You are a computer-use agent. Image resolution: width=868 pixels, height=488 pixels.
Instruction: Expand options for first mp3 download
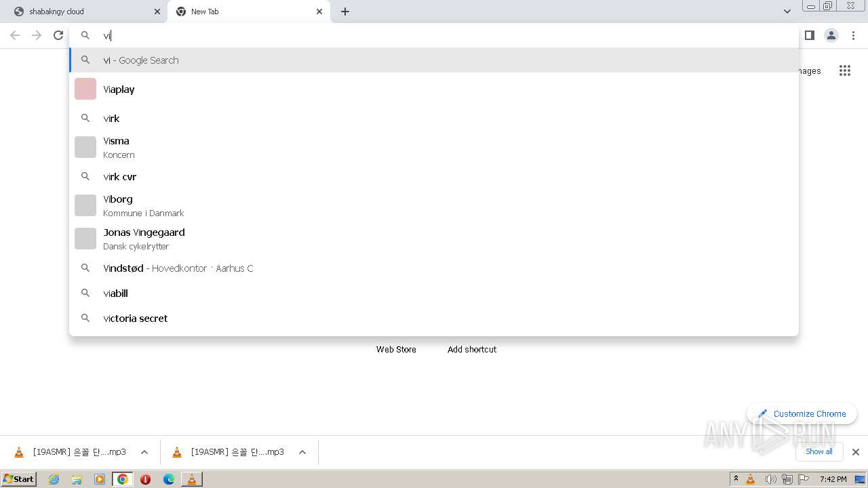144,452
